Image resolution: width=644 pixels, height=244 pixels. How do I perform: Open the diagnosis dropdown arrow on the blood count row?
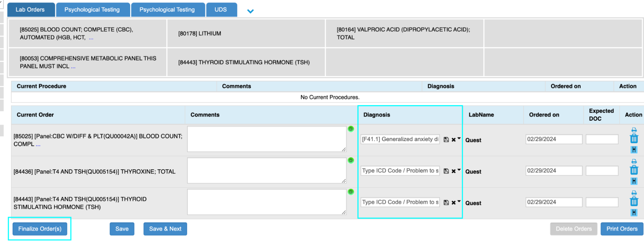pos(459,138)
